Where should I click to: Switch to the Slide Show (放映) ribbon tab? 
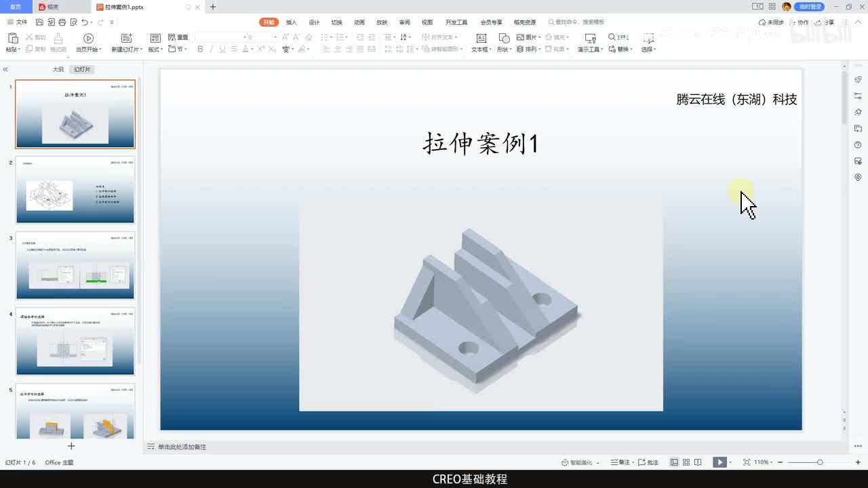(x=382, y=22)
